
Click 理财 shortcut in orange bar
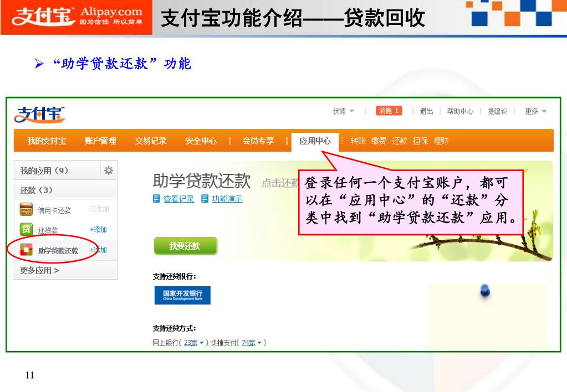tap(441, 141)
